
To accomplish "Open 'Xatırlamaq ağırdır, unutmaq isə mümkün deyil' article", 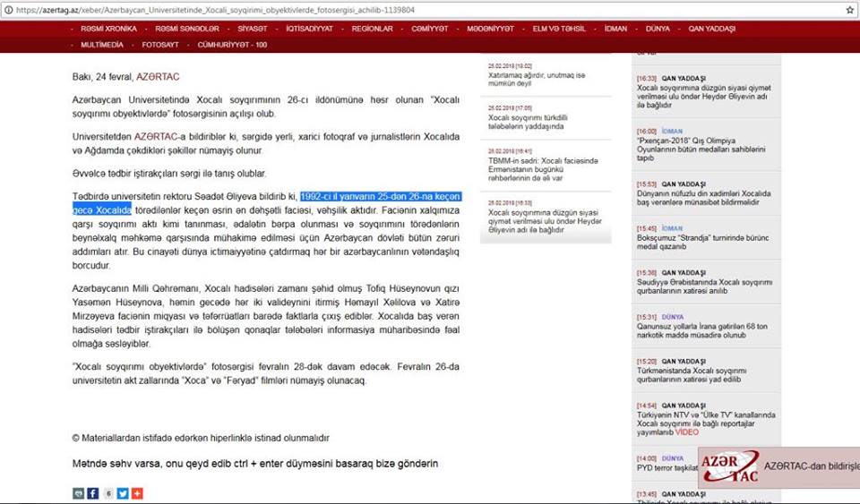I will pyautogui.click(x=537, y=79).
